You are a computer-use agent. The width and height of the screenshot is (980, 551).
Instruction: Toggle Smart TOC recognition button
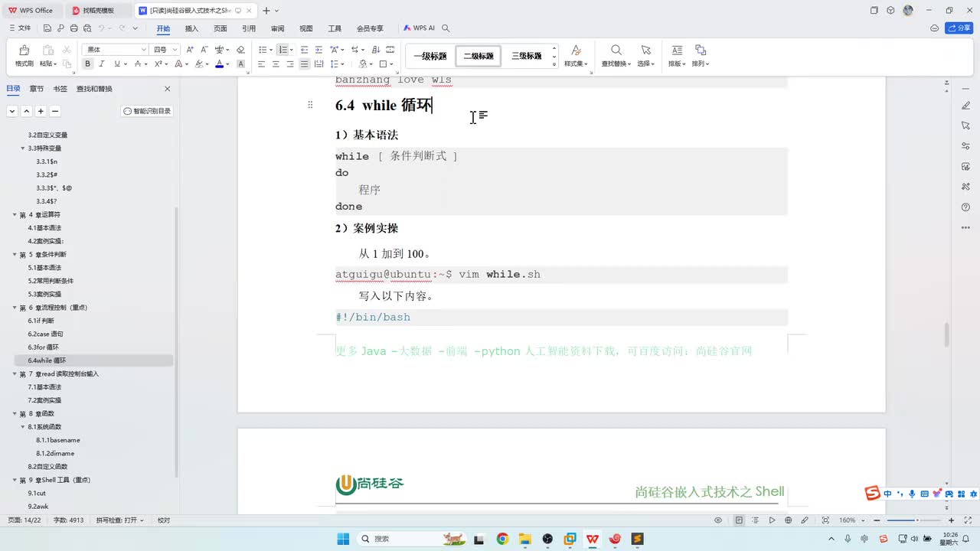pos(147,111)
